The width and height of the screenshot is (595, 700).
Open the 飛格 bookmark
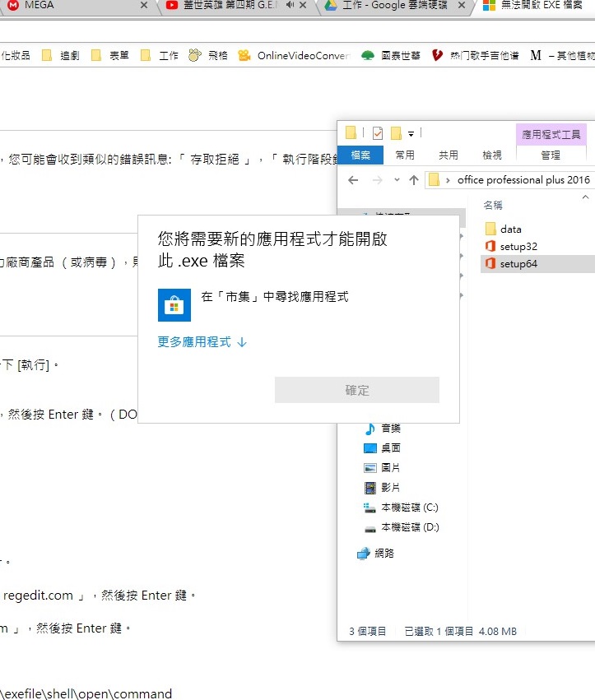208,55
